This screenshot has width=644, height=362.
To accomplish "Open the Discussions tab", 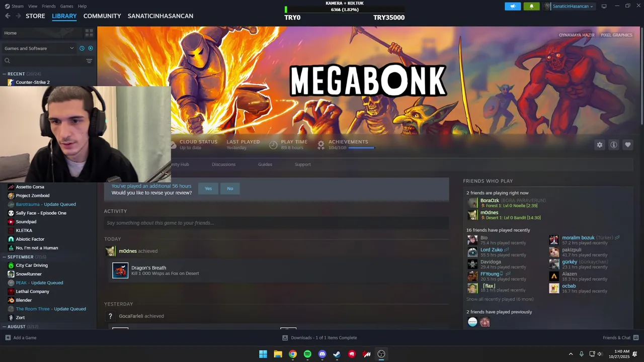I will 223,164.
